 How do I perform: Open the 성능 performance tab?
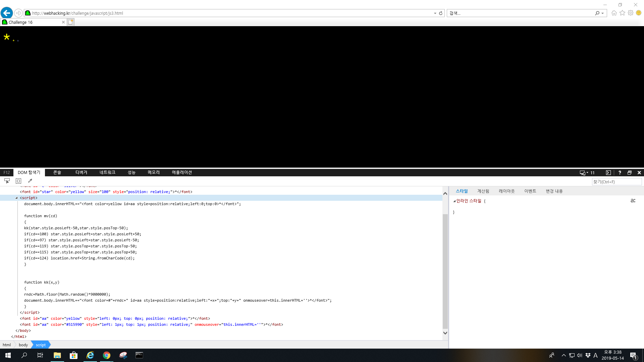pyautogui.click(x=131, y=172)
